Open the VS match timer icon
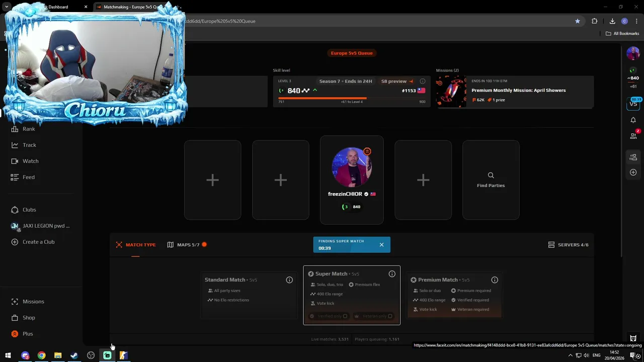 (633, 104)
